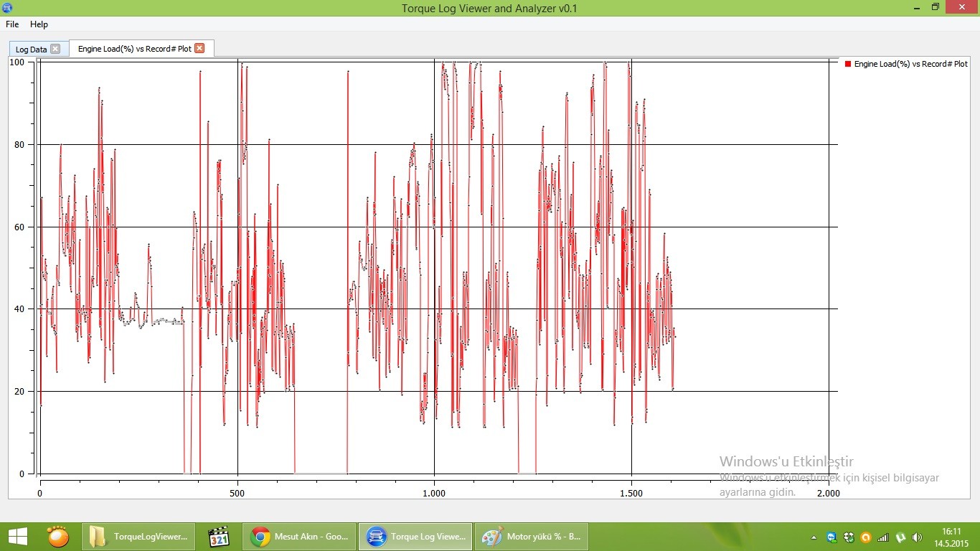The width and height of the screenshot is (980, 551).
Task: Click the red Engine Load legend swatch
Action: tap(848, 64)
